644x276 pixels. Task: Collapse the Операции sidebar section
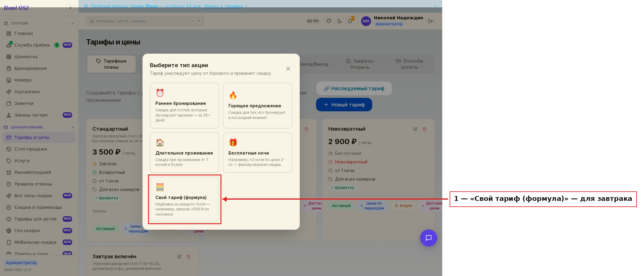[x=72, y=23]
